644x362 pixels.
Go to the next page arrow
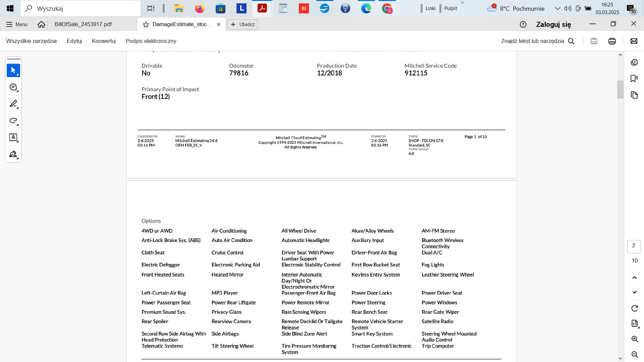tap(634, 292)
